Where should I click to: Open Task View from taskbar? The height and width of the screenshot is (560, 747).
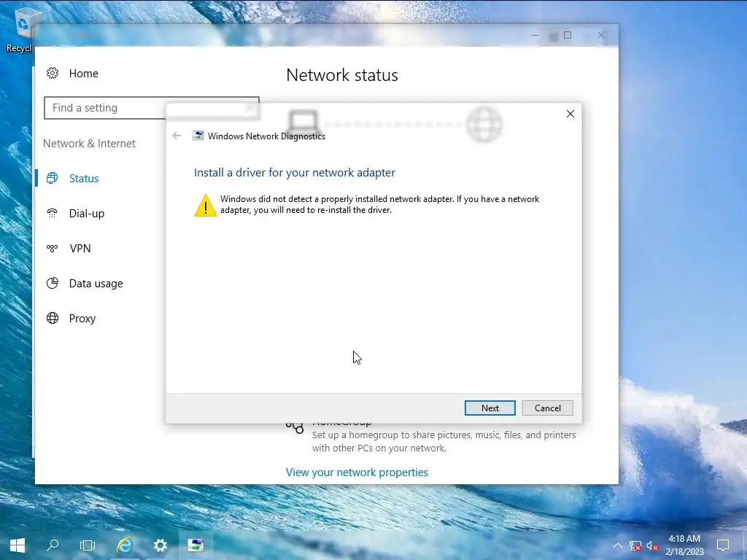88,545
